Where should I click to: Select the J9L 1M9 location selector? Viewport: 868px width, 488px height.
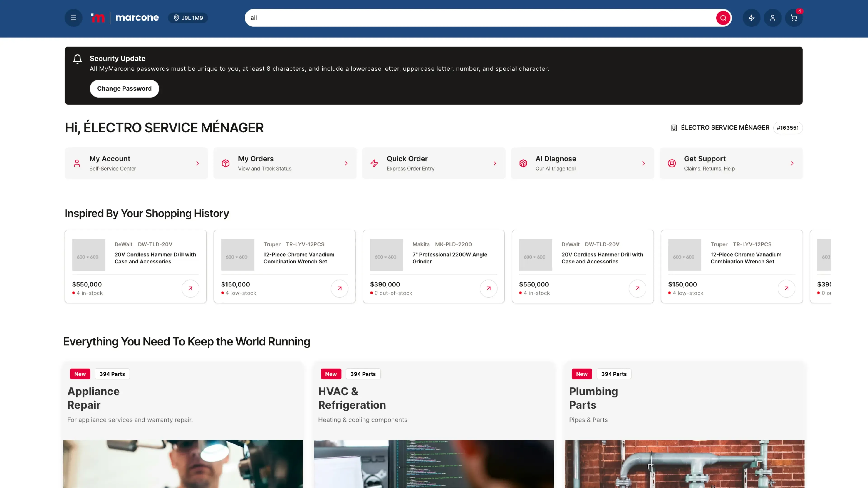(188, 18)
